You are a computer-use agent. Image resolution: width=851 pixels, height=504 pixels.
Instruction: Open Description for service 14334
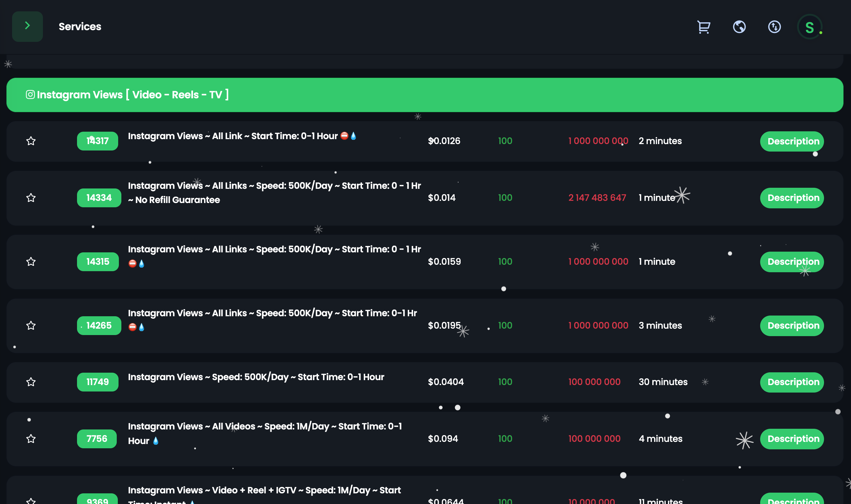click(792, 198)
